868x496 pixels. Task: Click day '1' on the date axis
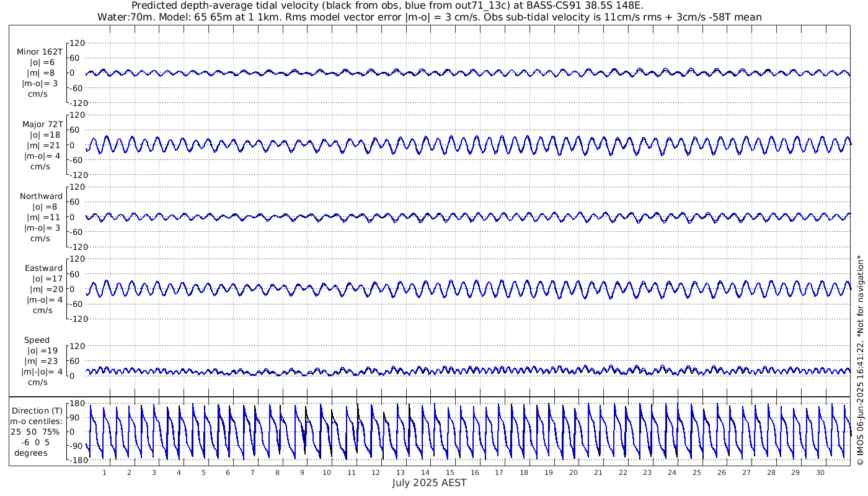(105, 472)
